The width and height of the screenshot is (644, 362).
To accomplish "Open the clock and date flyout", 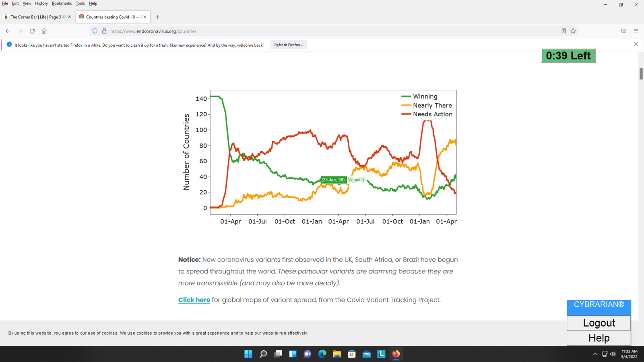I will (629, 354).
